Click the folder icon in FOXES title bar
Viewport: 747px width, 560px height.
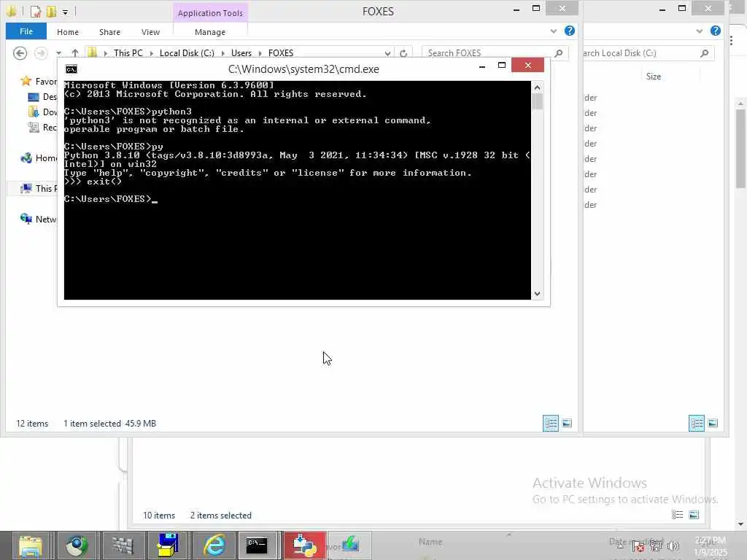tap(11, 10)
